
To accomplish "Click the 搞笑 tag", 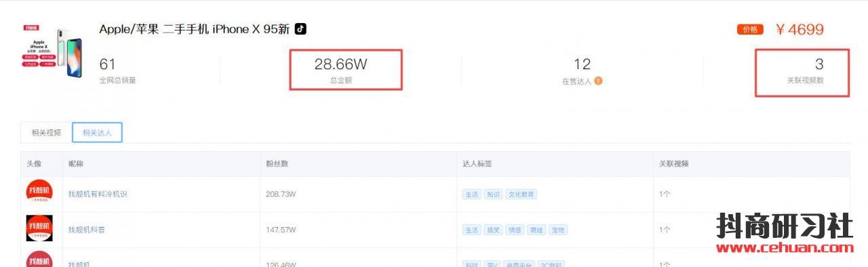I will (x=493, y=230).
